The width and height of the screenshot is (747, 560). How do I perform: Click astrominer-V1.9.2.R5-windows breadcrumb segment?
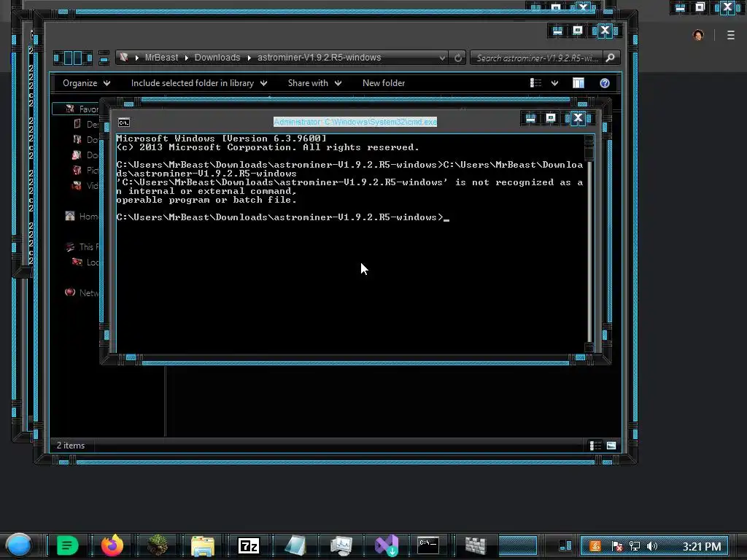pyautogui.click(x=320, y=57)
